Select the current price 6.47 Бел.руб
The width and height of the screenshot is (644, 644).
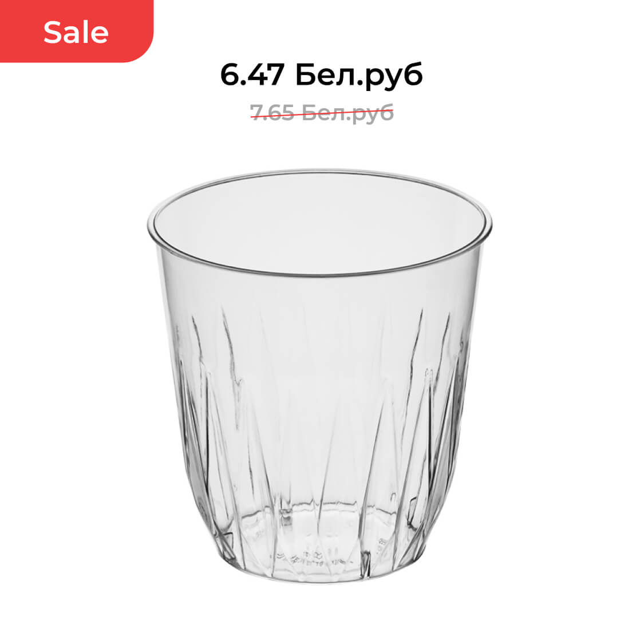321,75
